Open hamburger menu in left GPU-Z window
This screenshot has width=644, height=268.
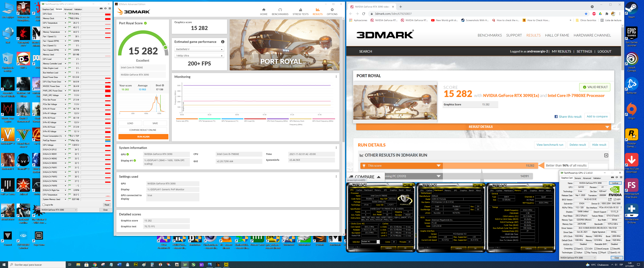(110, 9)
